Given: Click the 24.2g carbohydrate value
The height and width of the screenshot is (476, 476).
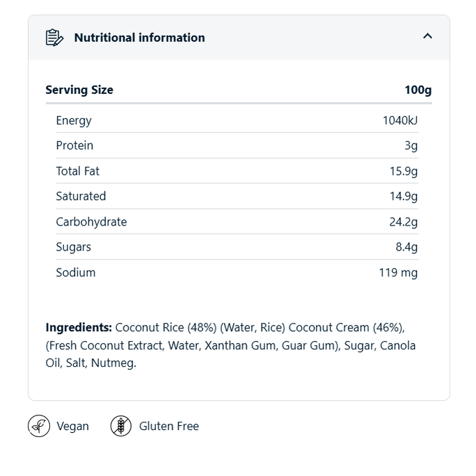Looking at the screenshot, I should [x=404, y=222].
